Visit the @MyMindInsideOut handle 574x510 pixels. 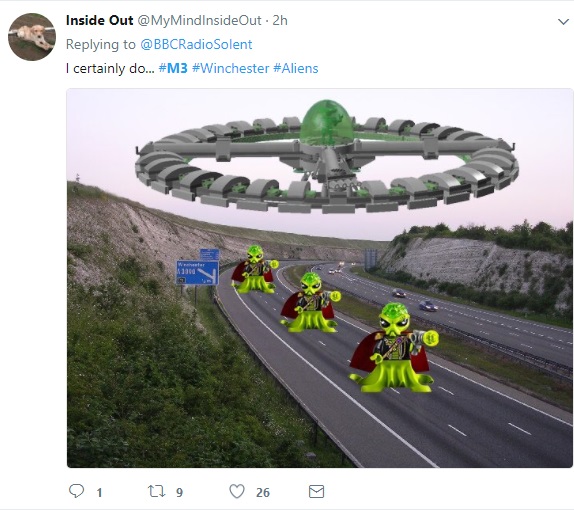pos(199,21)
